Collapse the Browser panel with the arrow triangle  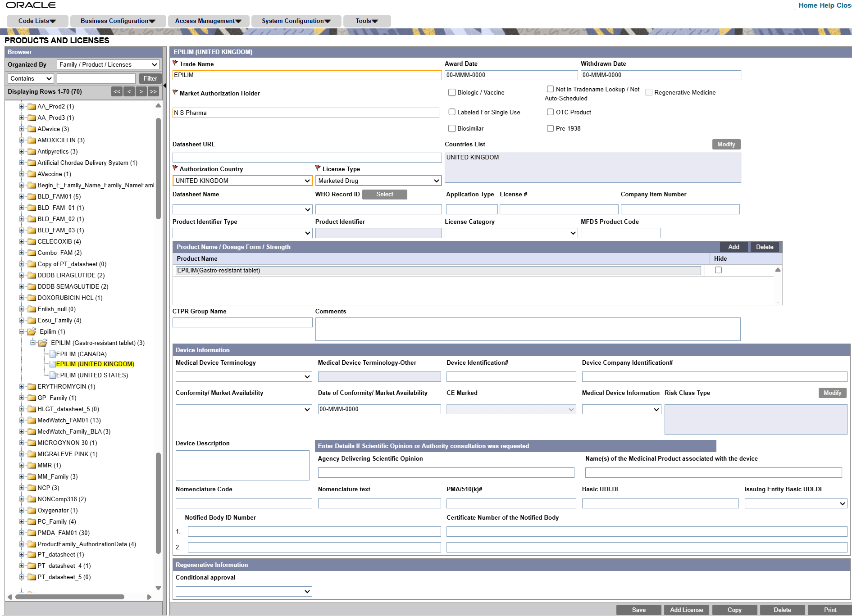pyautogui.click(x=165, y=84)
